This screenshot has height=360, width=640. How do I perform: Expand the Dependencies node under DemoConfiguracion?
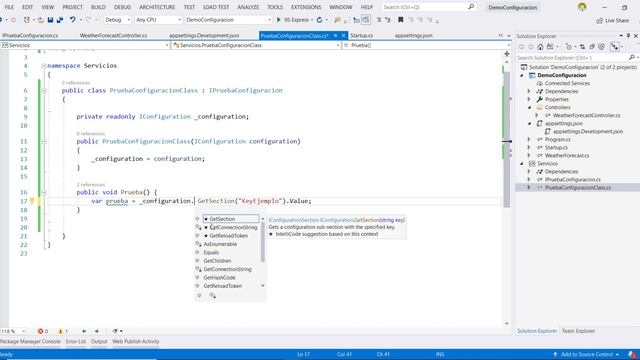[529, 91]
